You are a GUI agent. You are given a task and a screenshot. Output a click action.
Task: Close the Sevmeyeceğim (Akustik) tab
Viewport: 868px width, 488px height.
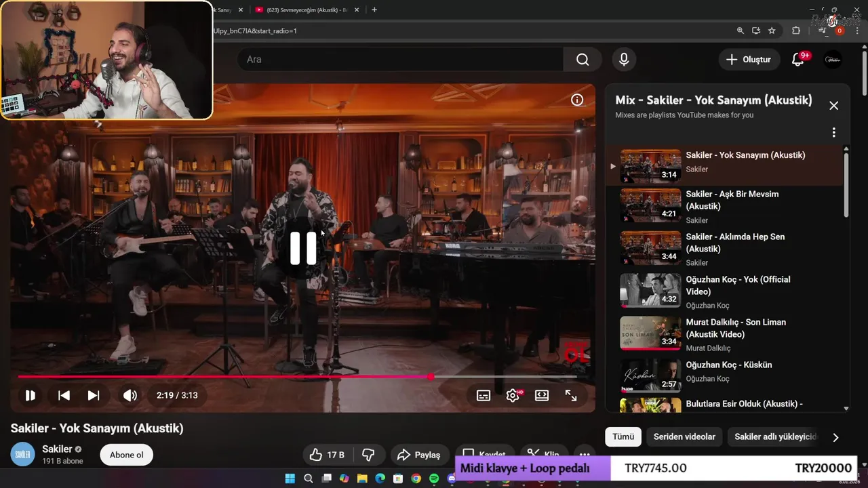pos(357,10)
